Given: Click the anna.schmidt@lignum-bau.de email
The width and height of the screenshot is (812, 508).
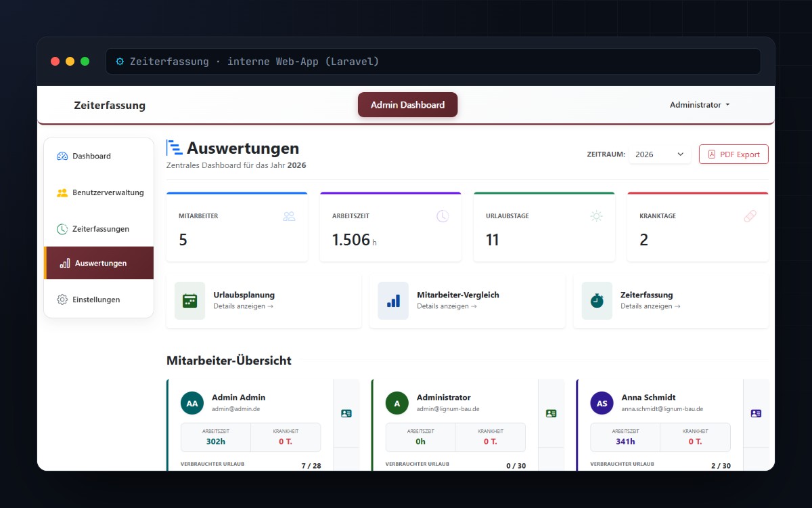Looking at the screenshot, I should pyautogui.click(x=662, y=409).
